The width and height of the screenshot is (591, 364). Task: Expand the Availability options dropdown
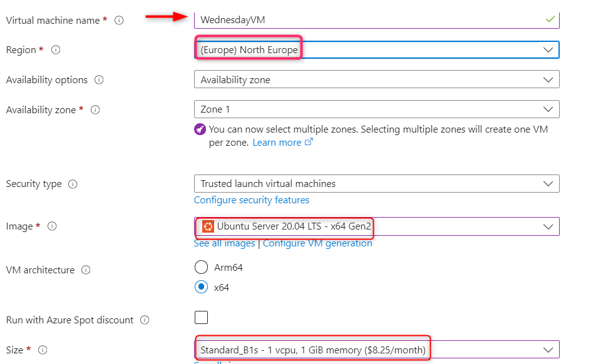click(376, 80)
